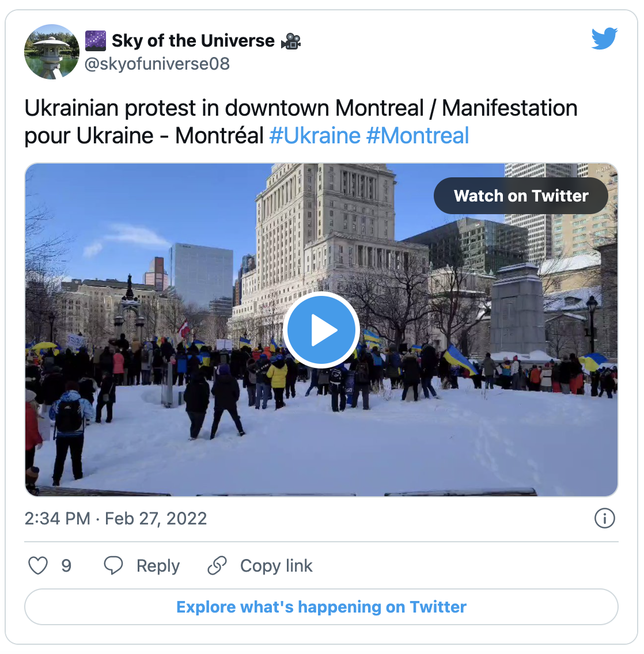
Task: Click the Watch on Twitter button
Action: [521, 196]
